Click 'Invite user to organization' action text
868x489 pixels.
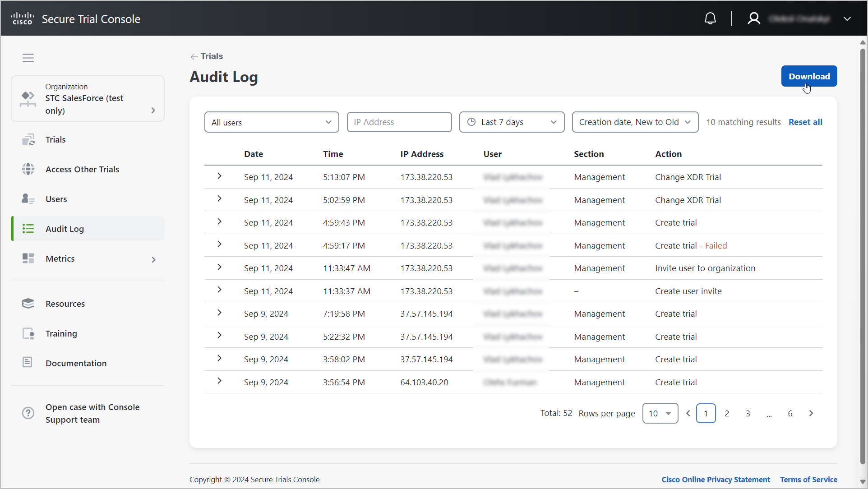point(705,268)
